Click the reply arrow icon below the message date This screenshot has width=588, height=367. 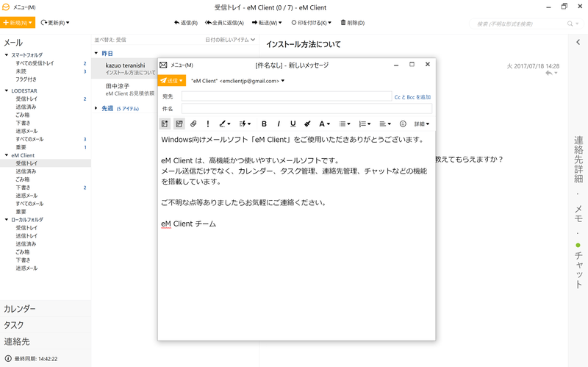coord(548,73)
